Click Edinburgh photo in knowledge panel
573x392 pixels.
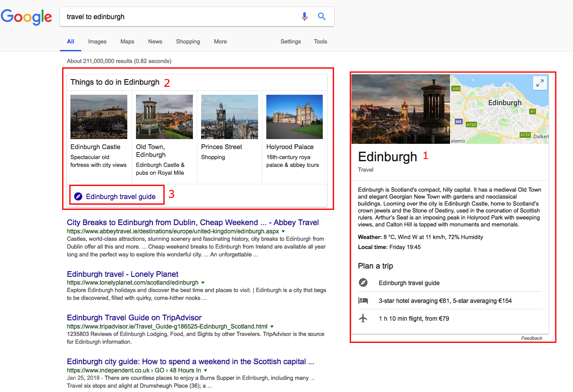pyautogui.click(x=401, y=109)
